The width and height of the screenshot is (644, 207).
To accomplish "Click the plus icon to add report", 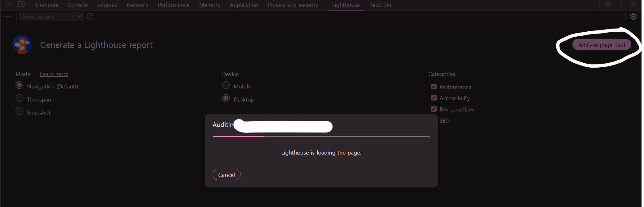I will click(x=8, y=17).
